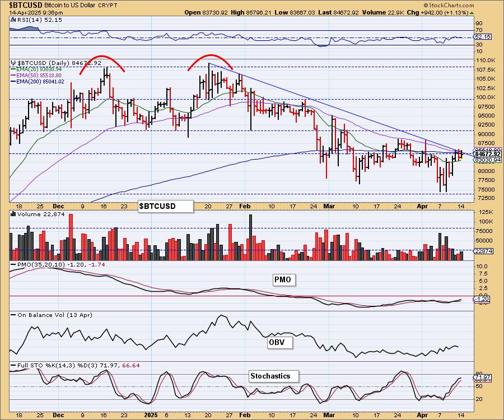
Task: Click the 71.97 stochastics axis tag
Action: click(x=483, y=377)
